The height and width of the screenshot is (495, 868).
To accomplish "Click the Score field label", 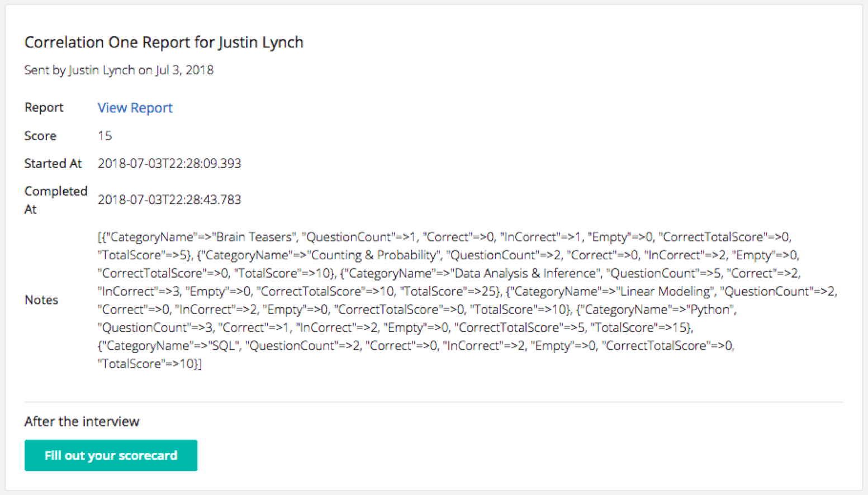I will 40,136.
